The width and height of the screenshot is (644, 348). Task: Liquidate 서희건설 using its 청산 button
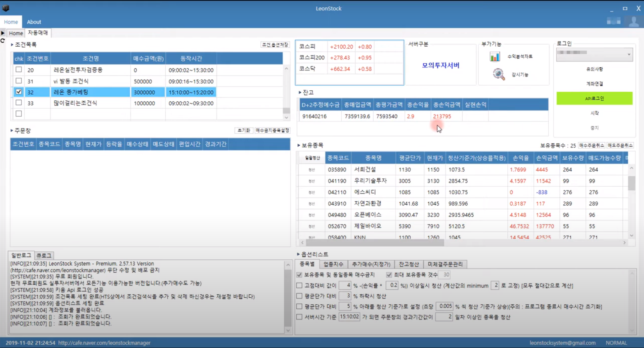312,170
